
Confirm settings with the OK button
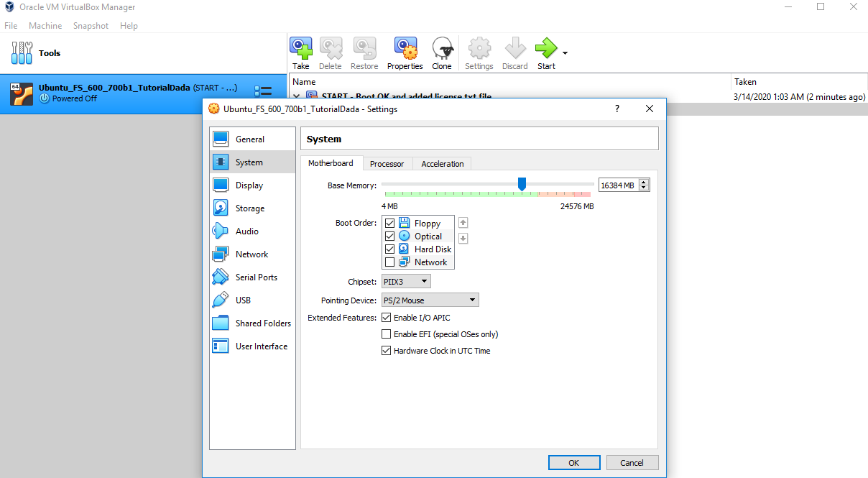click(x=573, y=463)
